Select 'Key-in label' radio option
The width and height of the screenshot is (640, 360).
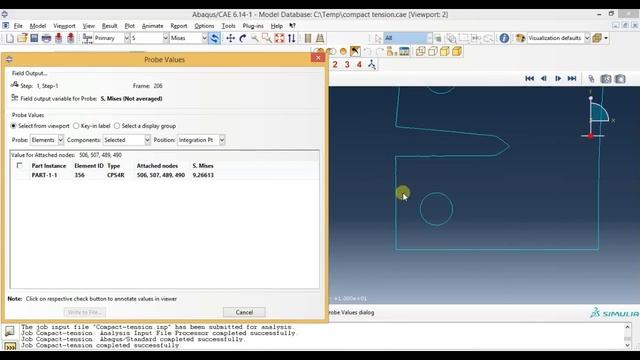click(76, 126)
